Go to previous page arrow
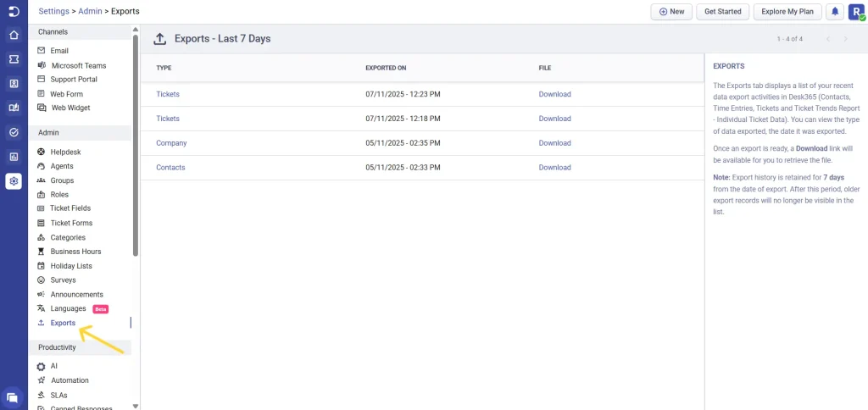 [828, 39]
